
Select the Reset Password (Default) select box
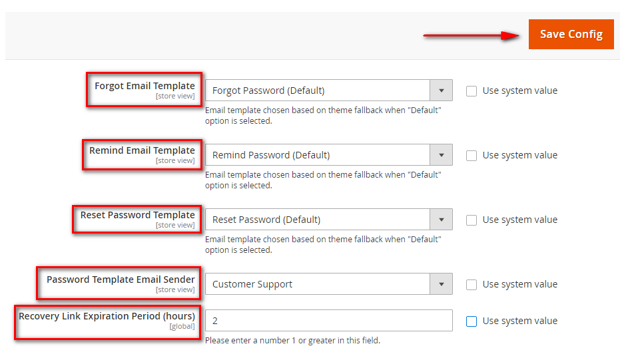pos(329,220)
